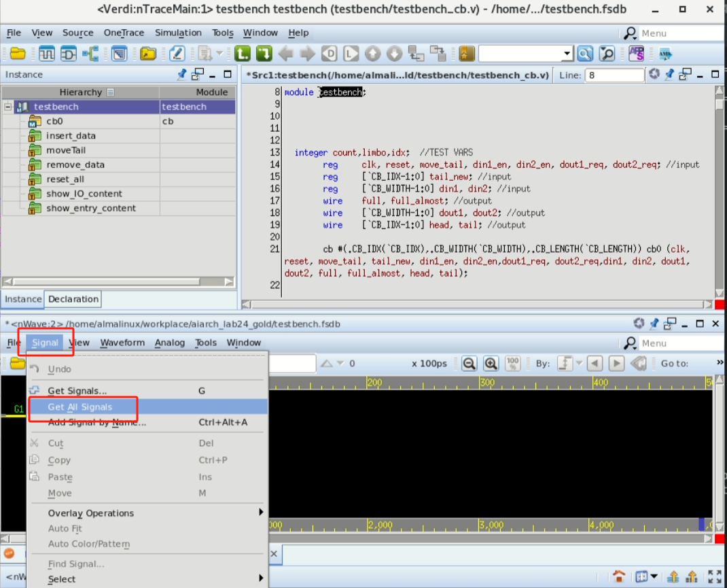
Task: Open the 'By:' search type dropdown arrow
Action: coord(578,364)
